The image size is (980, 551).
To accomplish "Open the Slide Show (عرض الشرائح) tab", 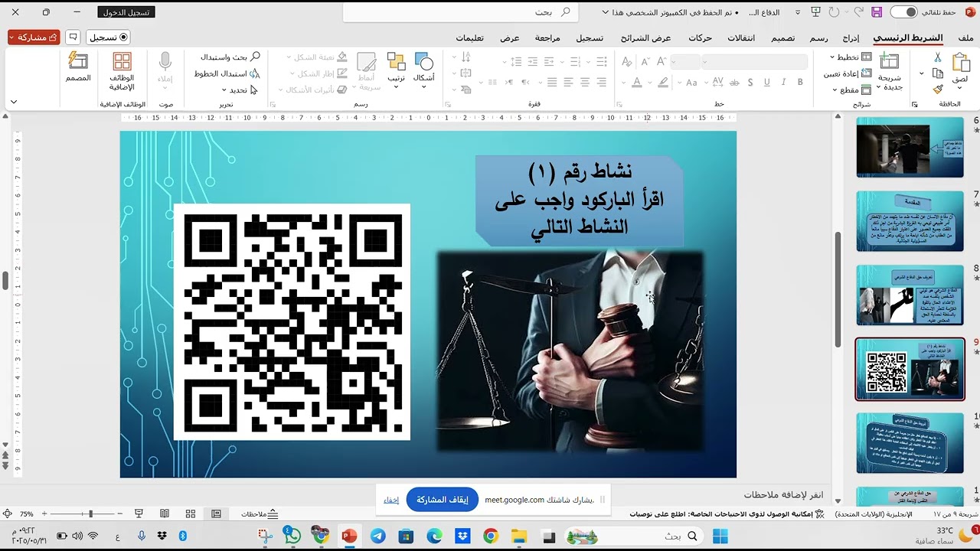I will pyautogui.click(x=646, y=38).
